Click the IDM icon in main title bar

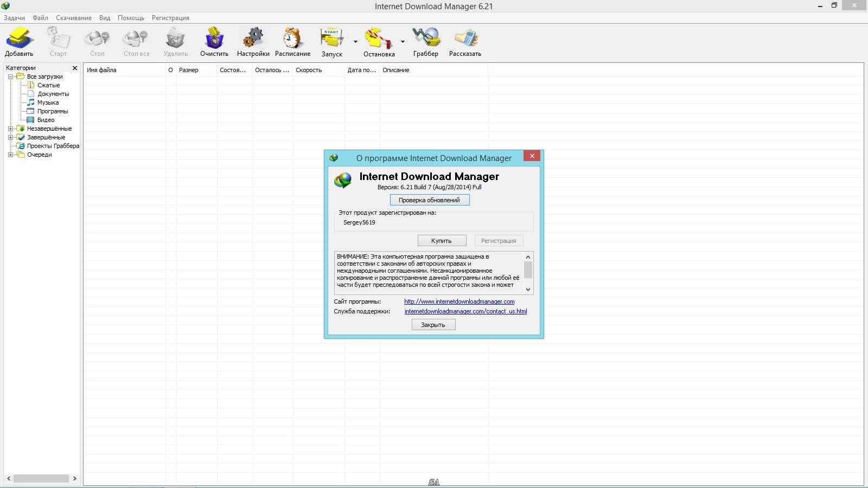[5, 6]
